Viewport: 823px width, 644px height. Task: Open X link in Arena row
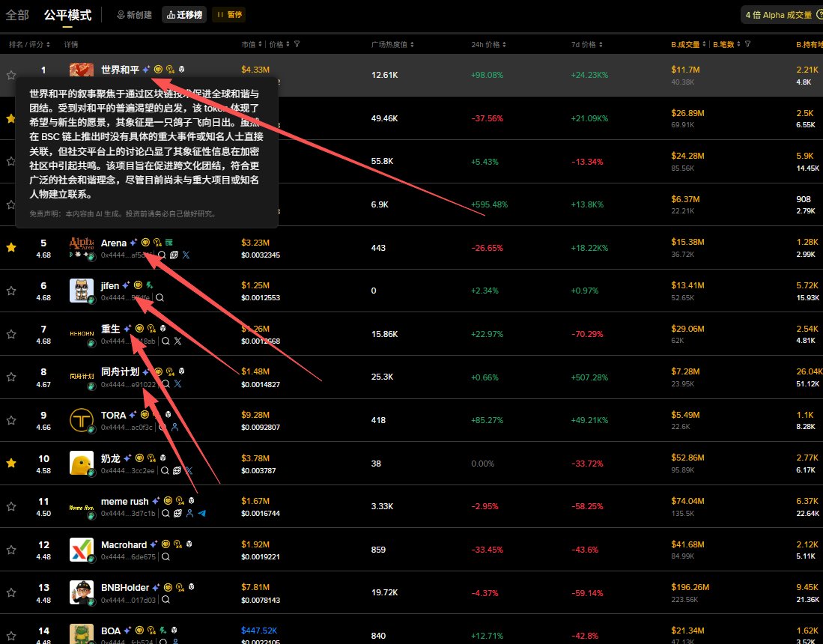point(186,255)
